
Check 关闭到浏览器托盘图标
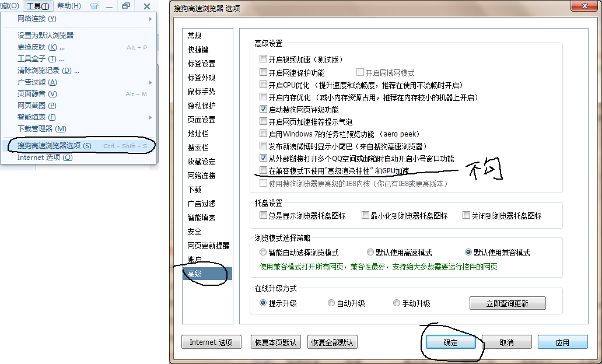(466, 215)
